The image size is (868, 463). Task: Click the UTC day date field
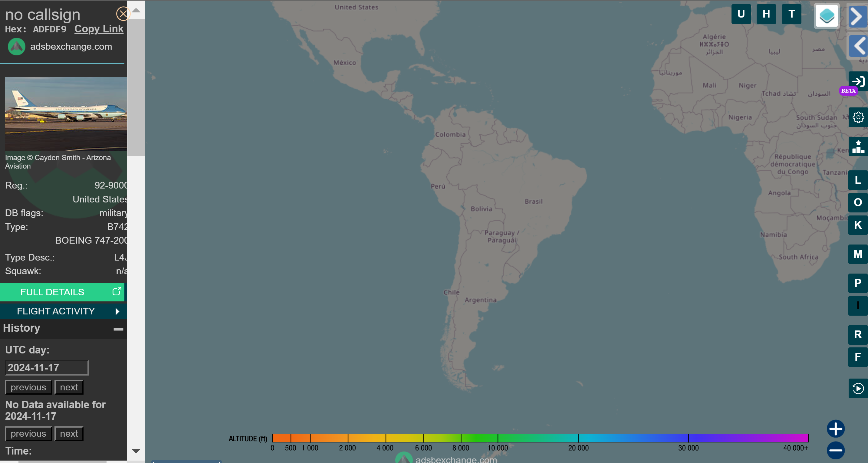[47, 368]
